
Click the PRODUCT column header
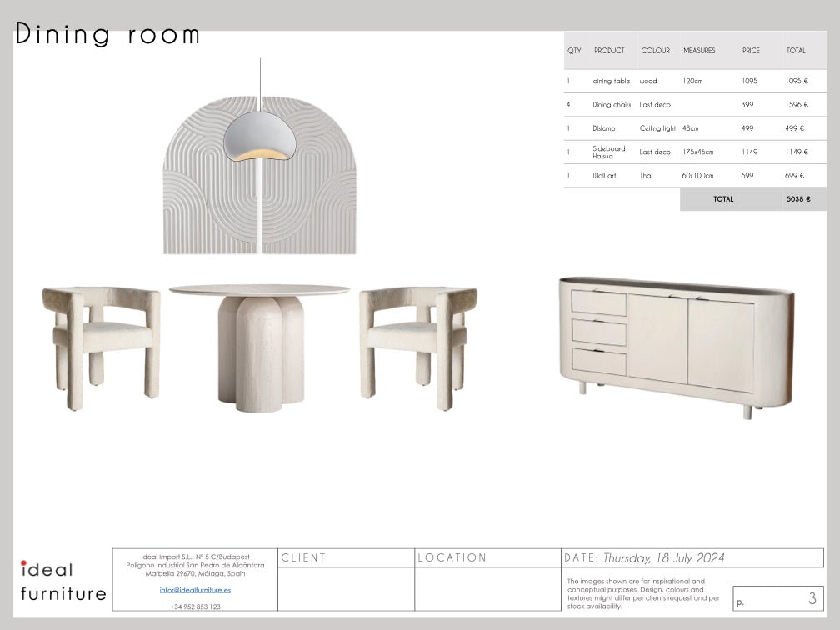609,51
